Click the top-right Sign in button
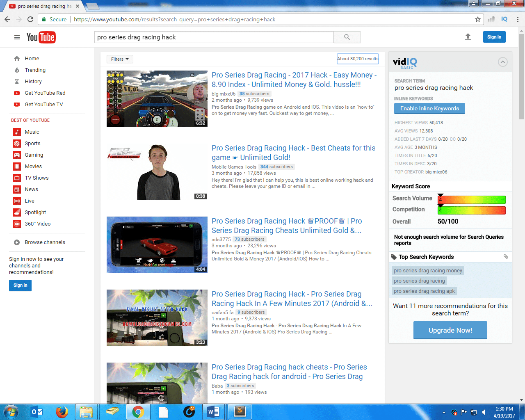This screenshot has width=525, height=420. pos(494,37)
